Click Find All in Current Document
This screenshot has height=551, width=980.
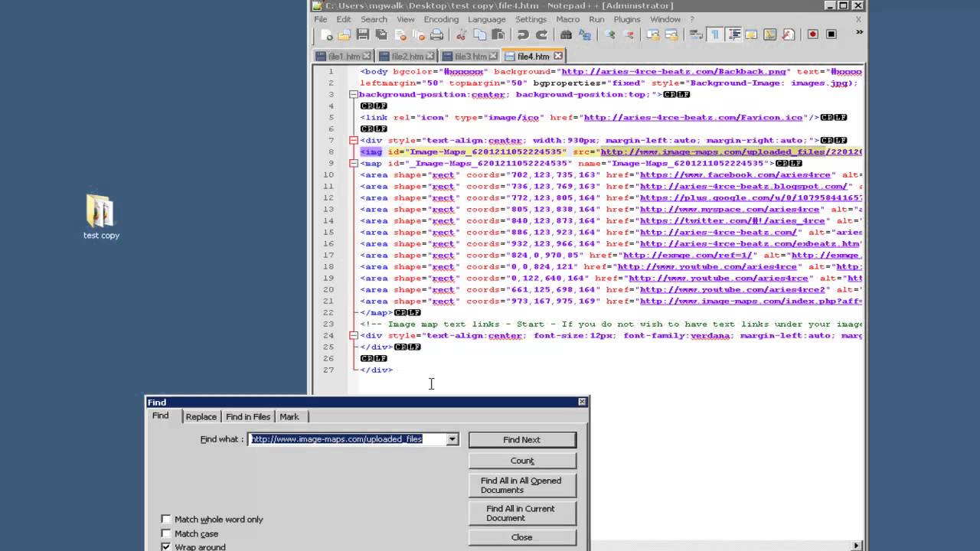point(522,513)
